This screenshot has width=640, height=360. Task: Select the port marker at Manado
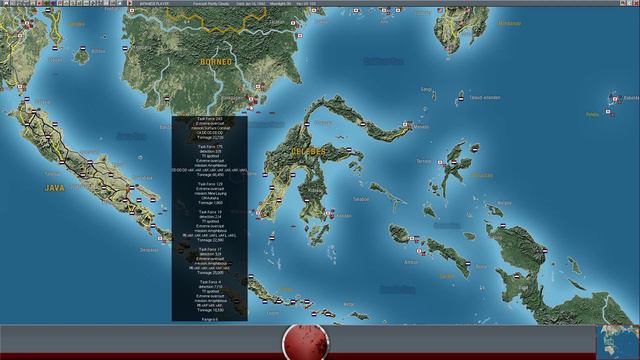coord(406,124)
